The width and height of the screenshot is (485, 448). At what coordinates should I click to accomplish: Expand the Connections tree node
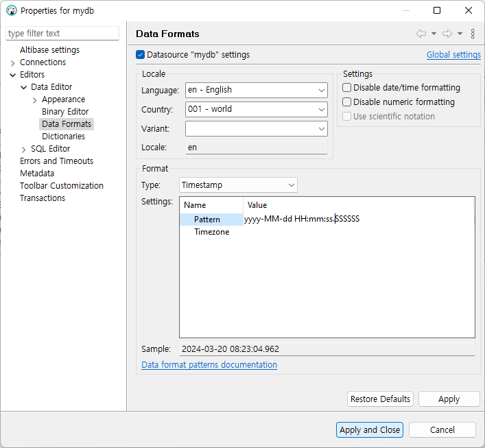pos(13,62)
